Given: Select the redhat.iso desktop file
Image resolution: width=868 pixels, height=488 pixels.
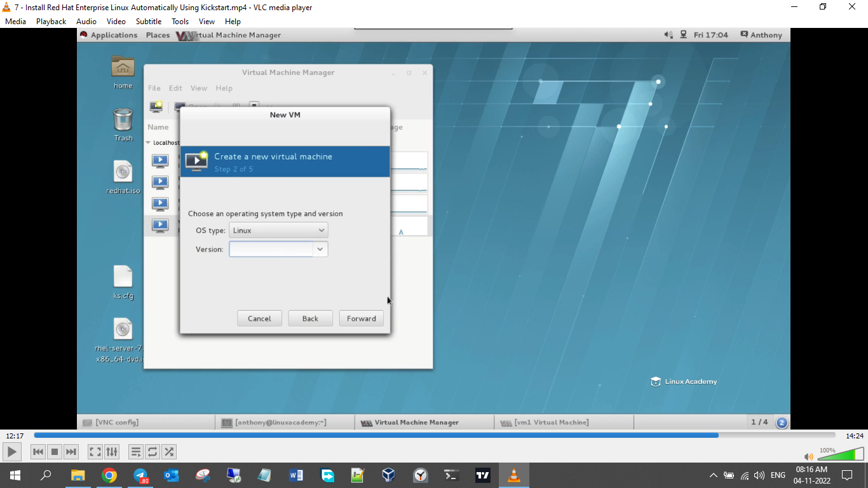Looking at the screenshot, I should point(123,177).
